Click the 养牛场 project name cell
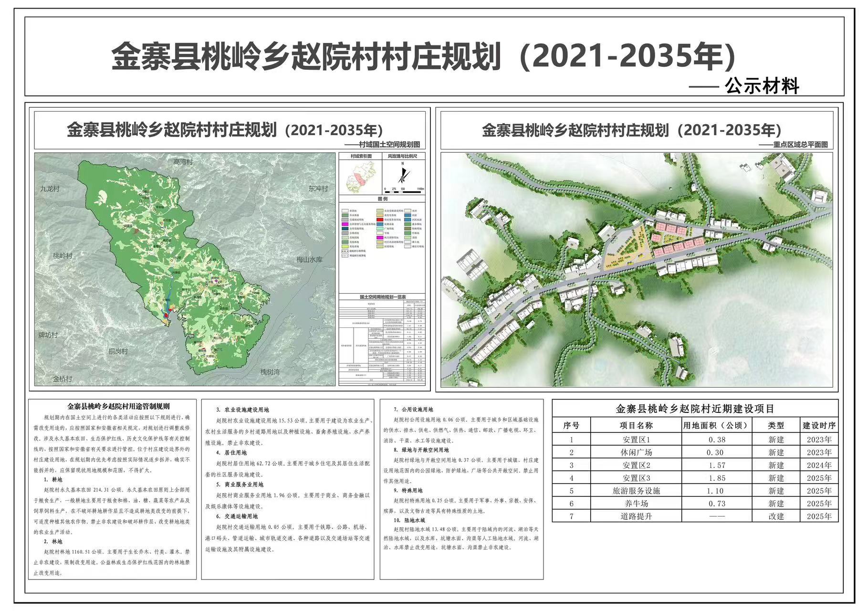This screenshot has width=868, height=611. 637,504
